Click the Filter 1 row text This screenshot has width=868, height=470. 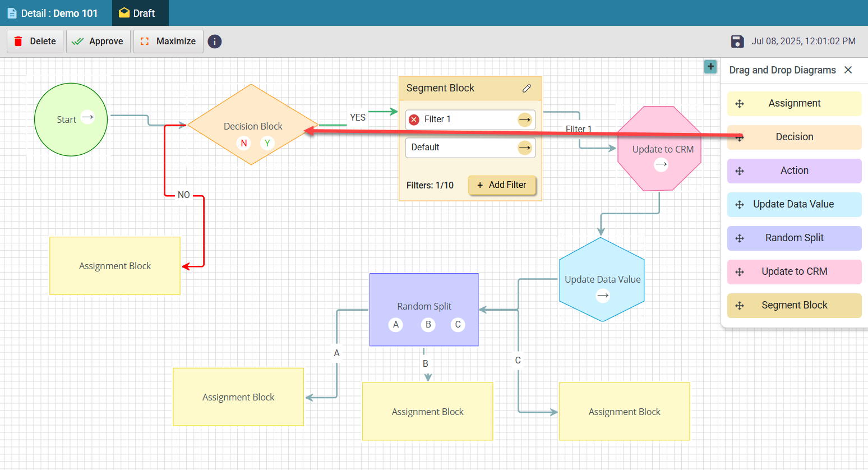coord(437,119)
